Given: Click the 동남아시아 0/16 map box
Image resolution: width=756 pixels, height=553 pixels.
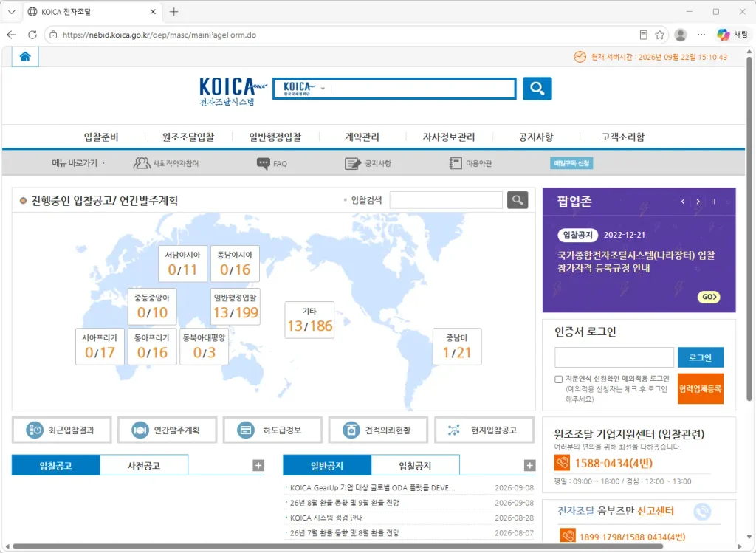Looking at the screenshot, I should tap(235, 264).
